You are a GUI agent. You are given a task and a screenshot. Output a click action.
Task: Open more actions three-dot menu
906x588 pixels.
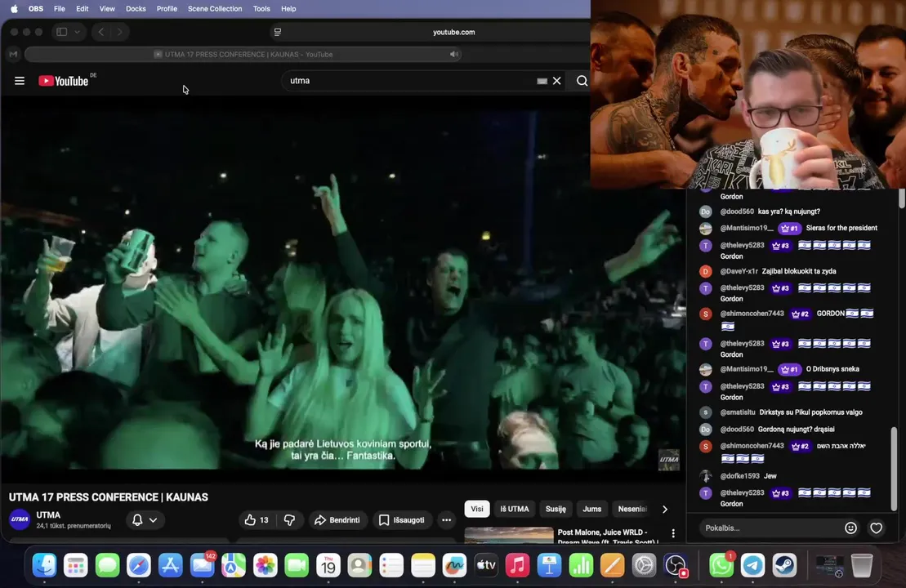point(446,520)
